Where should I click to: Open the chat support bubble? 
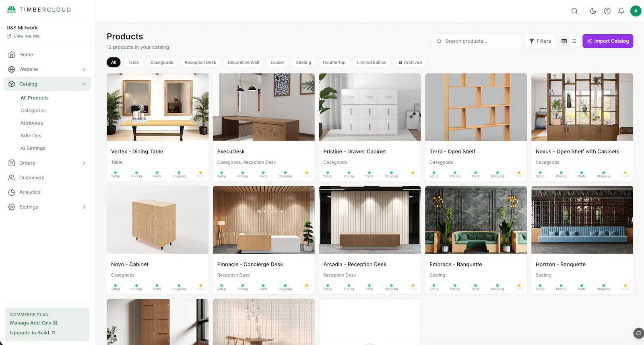pos(638,333)
